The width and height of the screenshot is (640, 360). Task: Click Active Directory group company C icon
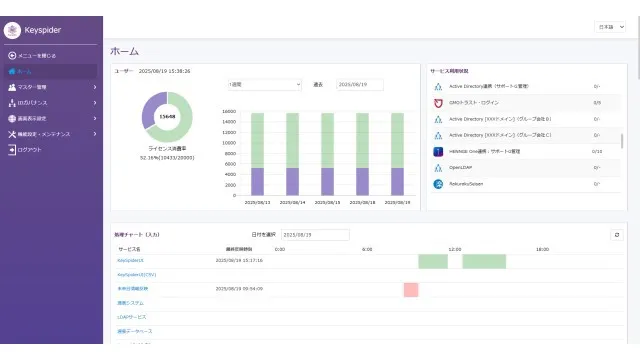(x=438, y=135)
